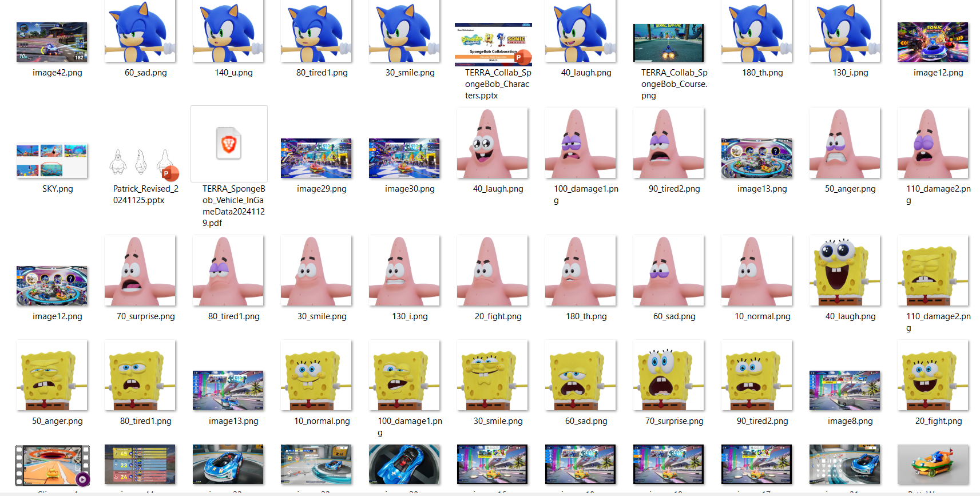Select Sonic's 180_th.png thumbnail
980x496 pixels.
pyautogui.click(x=757, y=31)
